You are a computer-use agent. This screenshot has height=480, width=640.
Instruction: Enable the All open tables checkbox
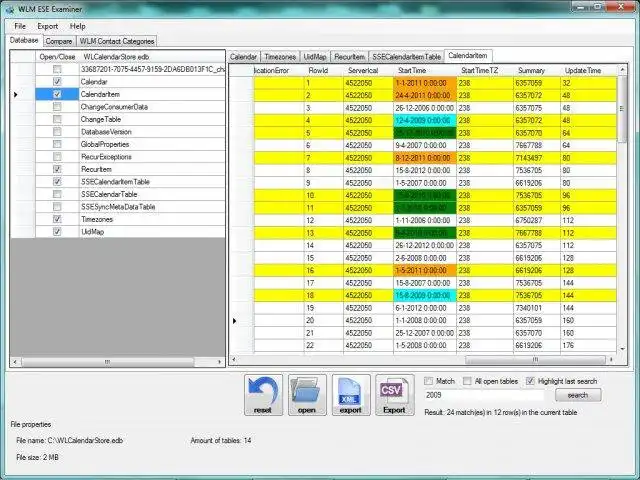pos(467,381)
